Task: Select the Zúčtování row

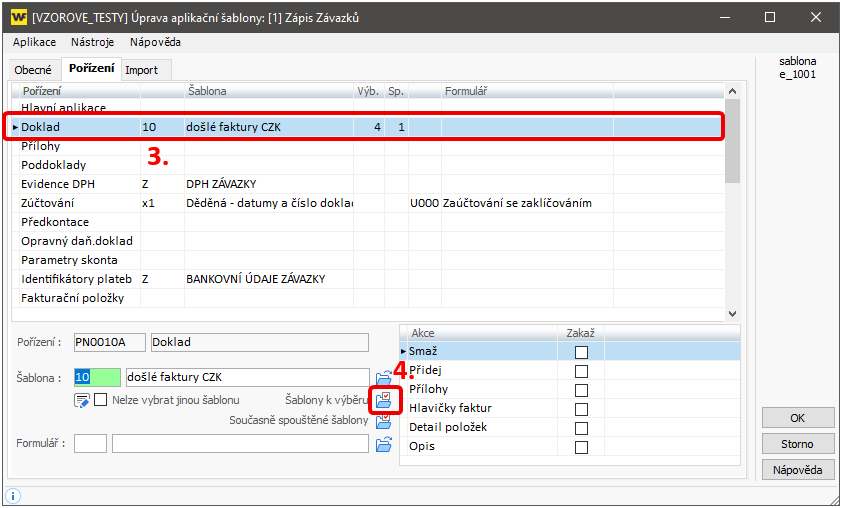Action: pos(368,203)
